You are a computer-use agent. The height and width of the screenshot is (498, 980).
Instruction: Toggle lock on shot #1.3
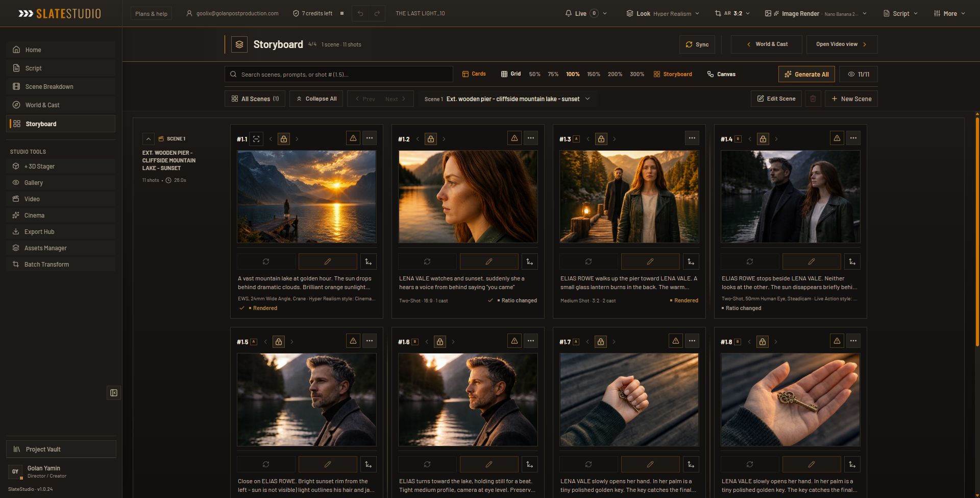coord(601,139)
